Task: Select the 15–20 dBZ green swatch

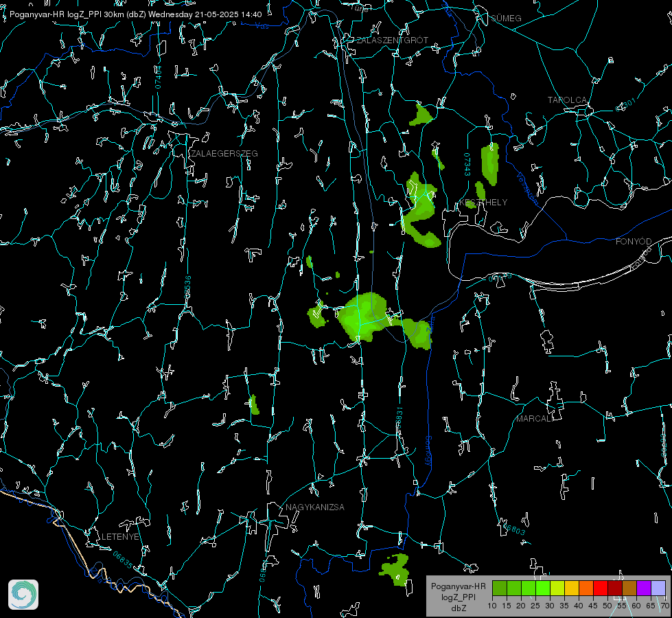Action: click(514, 588)
